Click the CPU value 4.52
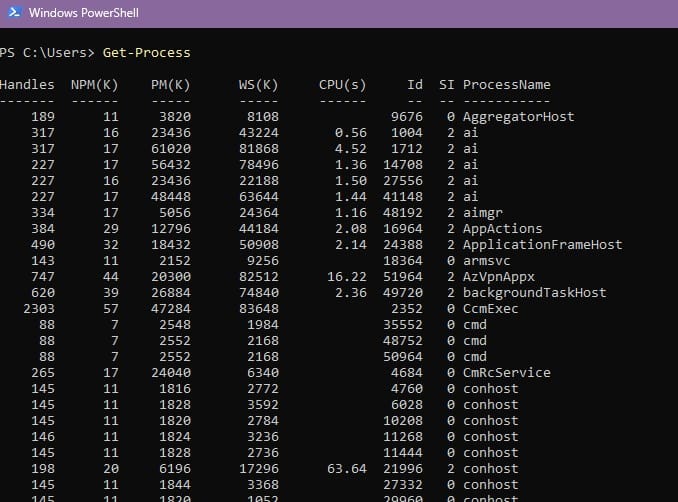The width and height of the screenshot is (678, 502). (351, 149)
